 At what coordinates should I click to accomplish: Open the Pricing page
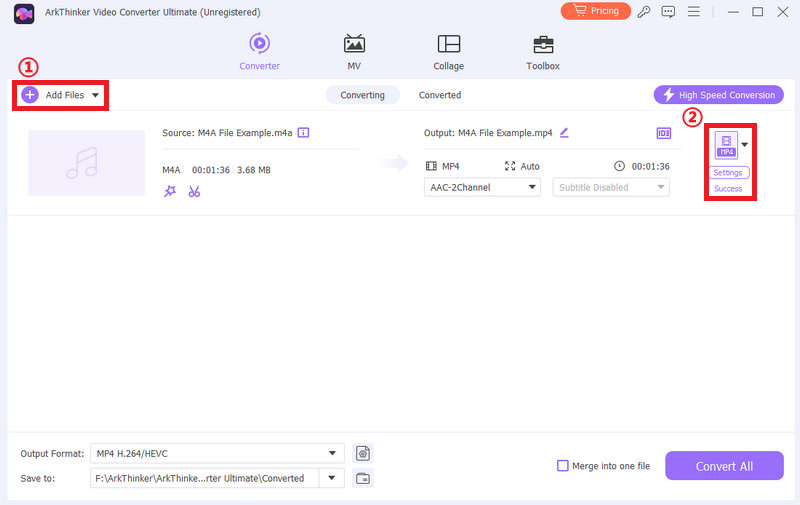point(595,11)
